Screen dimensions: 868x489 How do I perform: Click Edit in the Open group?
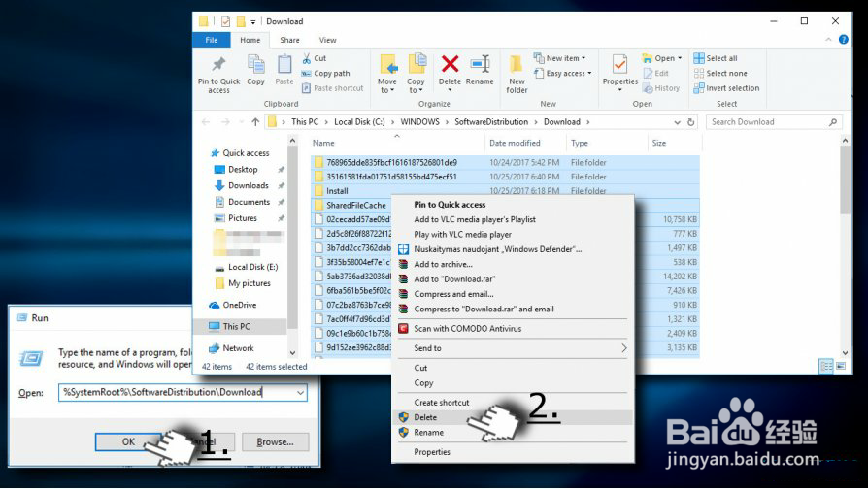tap(656, 73)
